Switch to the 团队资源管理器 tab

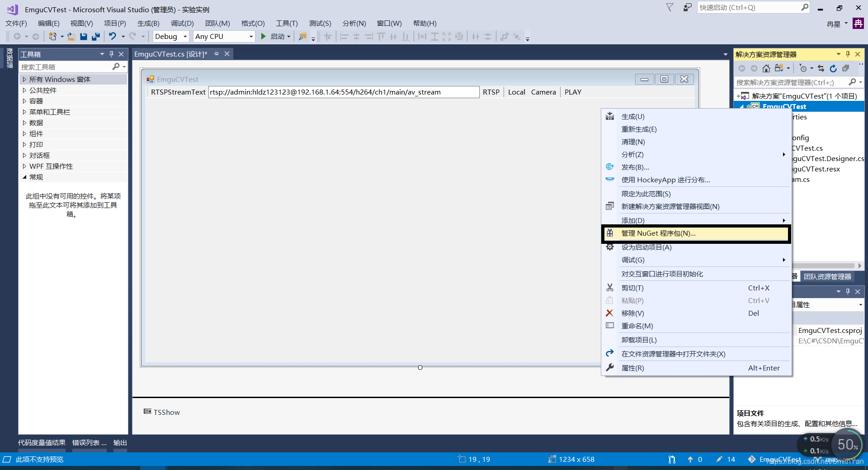[x=827, y=276]
